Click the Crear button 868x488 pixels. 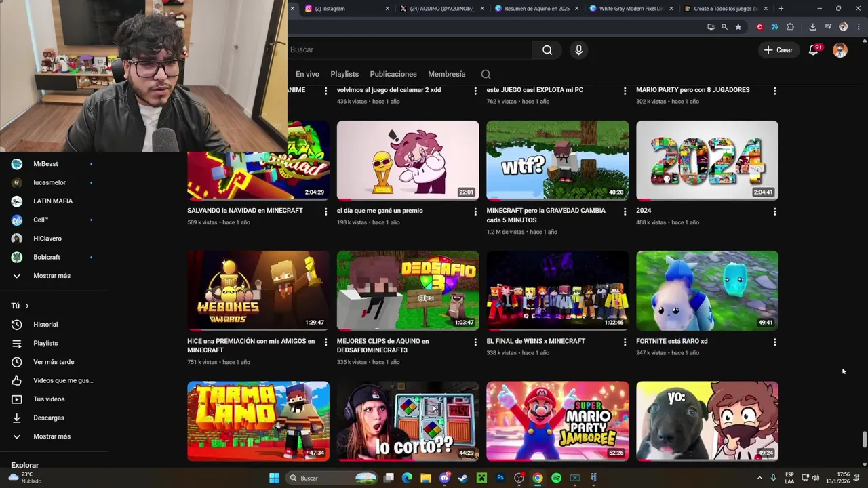(778, 50)
